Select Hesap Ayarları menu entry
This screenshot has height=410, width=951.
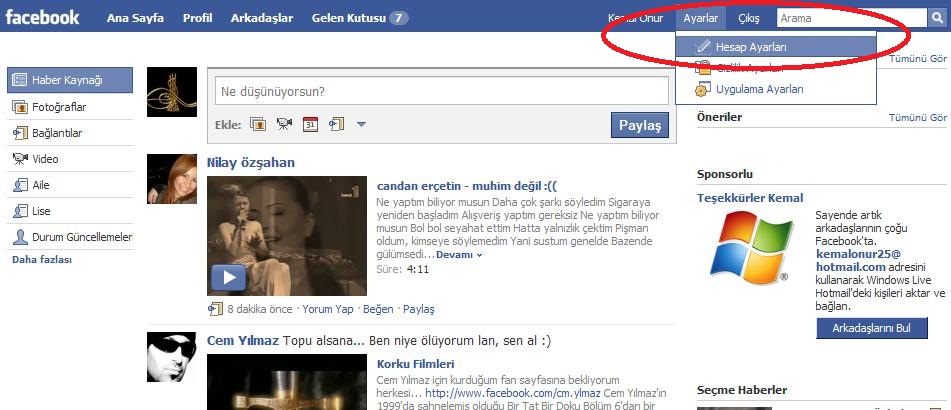pyautogui.click(x=776, y=47)
